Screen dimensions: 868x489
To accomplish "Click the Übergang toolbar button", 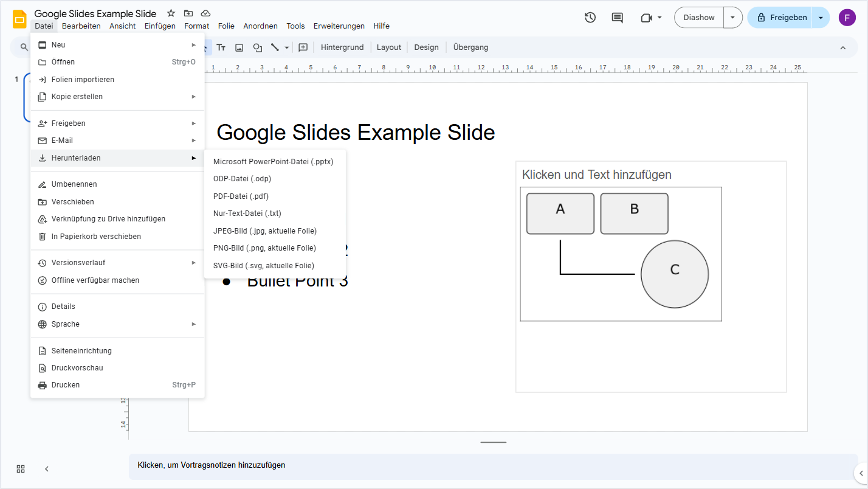I will coord(470,47).
